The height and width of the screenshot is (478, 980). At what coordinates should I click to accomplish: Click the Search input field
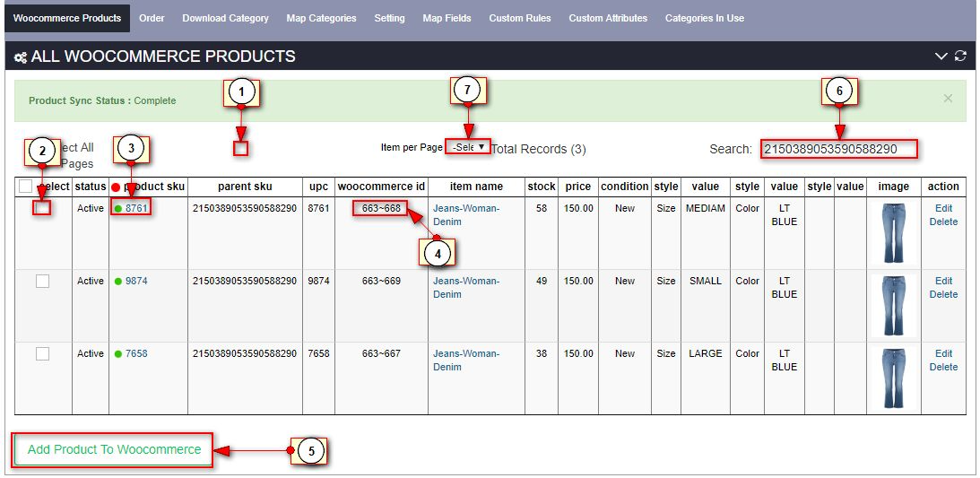click(838, 149)
